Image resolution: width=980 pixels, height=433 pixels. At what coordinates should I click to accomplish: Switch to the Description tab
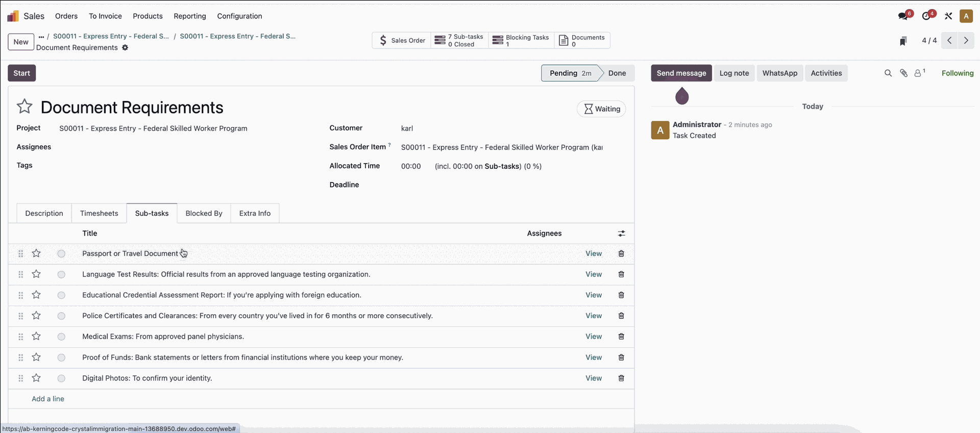[44, 213]
